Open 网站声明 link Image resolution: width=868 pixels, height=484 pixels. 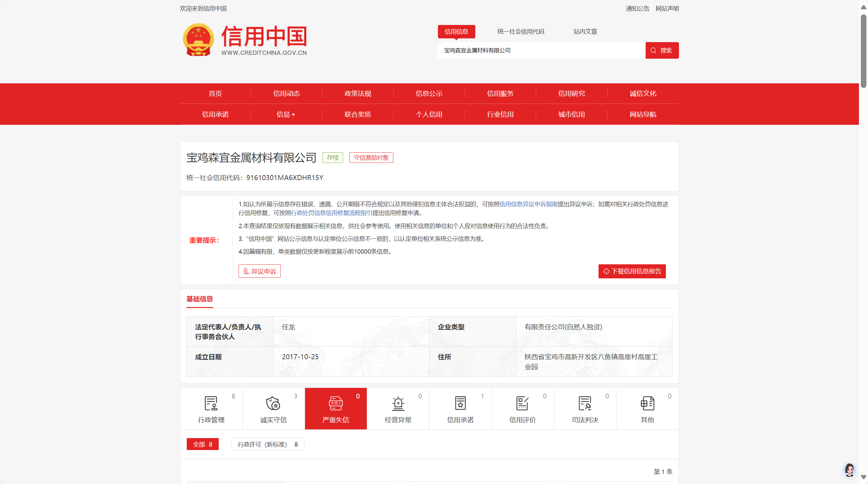point(667,8)
